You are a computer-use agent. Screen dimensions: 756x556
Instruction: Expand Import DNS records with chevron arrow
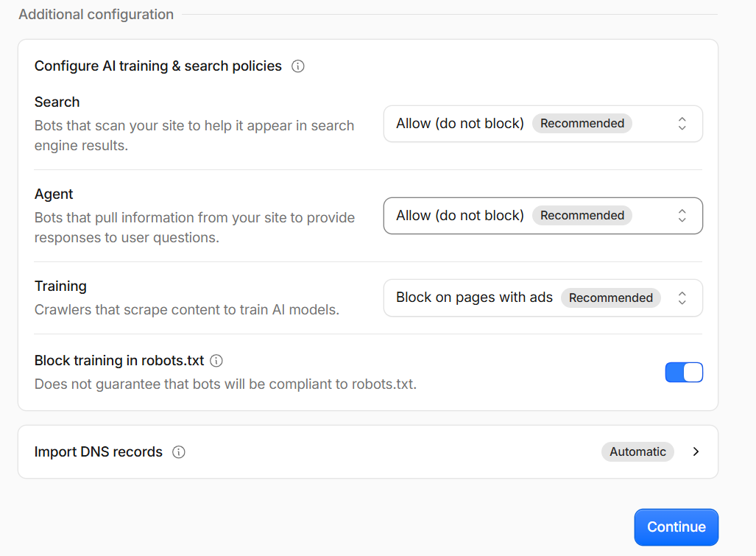[696, 452]
